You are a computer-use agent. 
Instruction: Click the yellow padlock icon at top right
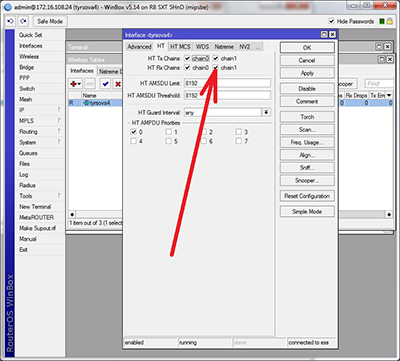(389, 22)
